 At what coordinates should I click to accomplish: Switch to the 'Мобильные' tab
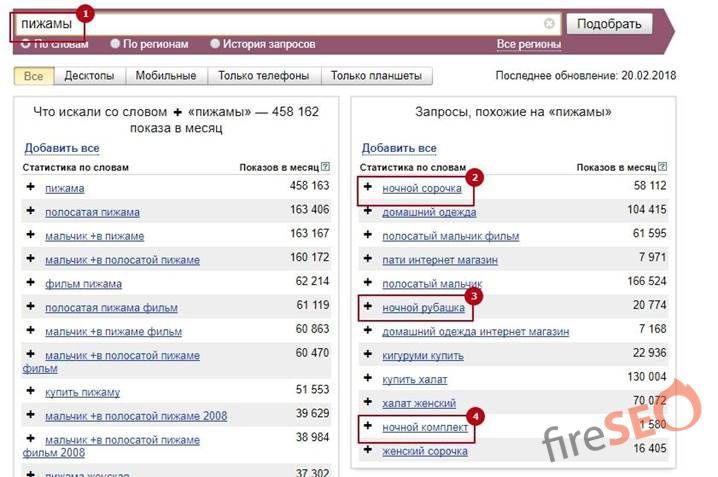[x=165, y=76]
